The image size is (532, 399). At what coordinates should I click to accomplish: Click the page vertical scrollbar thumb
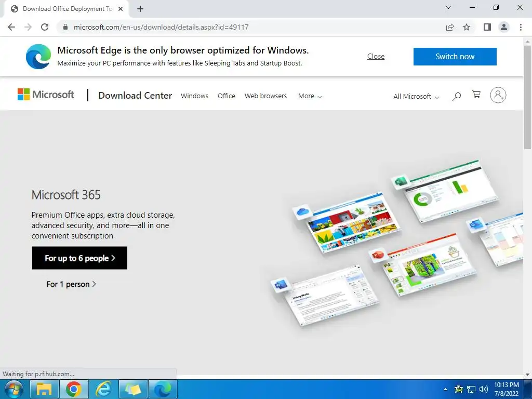pyautogui.click(x=528, y=97)
